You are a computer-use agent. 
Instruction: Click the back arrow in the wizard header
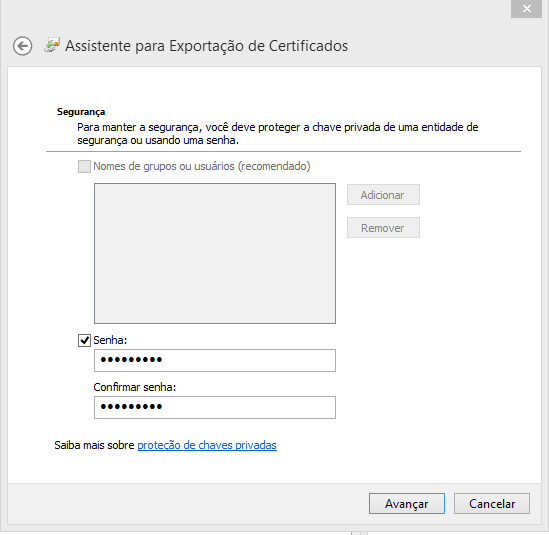pyautogui.click(x=23, y=46)
